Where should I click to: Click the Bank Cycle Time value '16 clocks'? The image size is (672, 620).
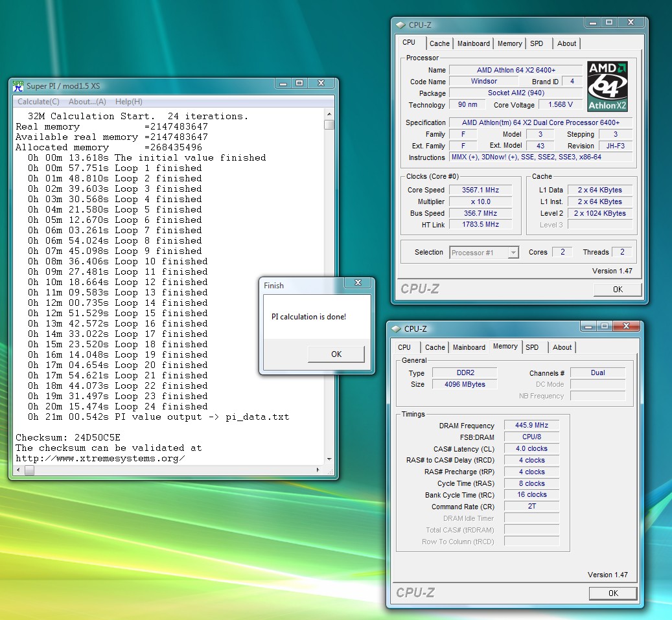532,494
